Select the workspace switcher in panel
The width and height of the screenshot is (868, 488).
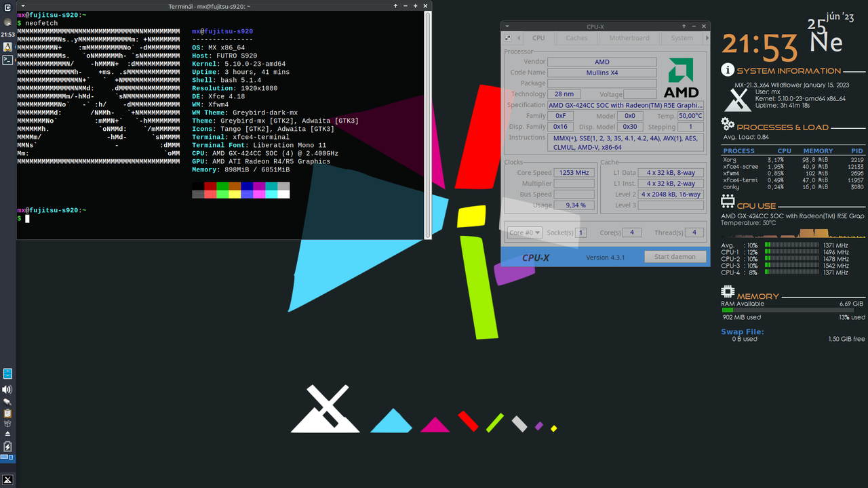click(x=7, y=458)
